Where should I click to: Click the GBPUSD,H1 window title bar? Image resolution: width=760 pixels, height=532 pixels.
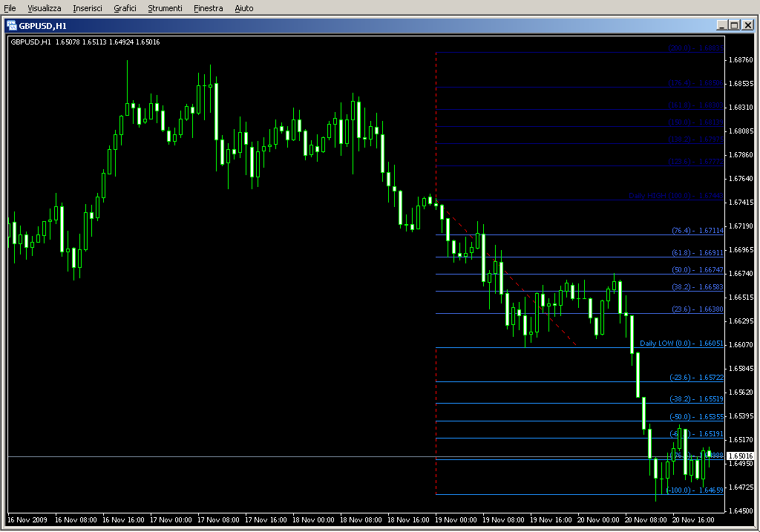[371, 24]
